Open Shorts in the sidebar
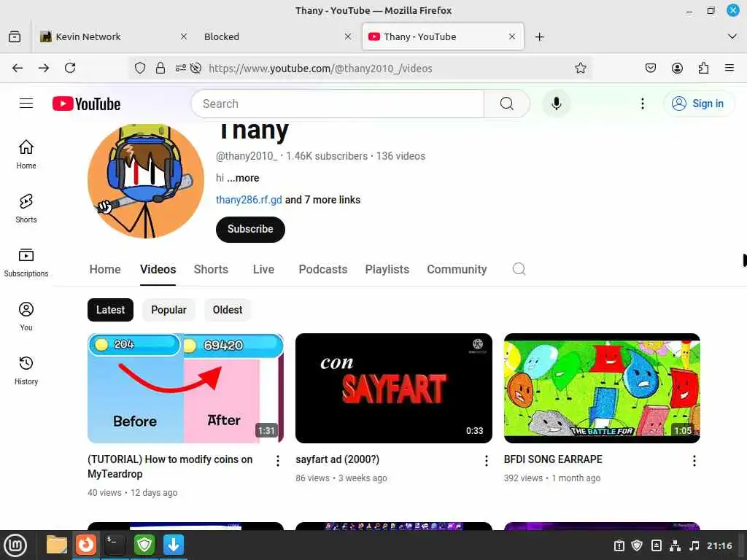Image resolution: width=747 pixels, height=560 pixels. (x=26, y=209)
